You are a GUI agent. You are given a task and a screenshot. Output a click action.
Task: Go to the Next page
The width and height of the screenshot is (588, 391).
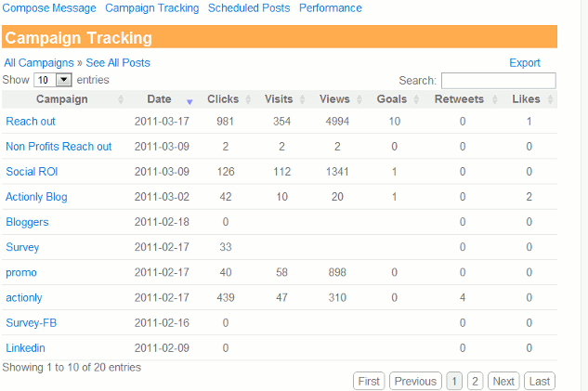point(503,382)
